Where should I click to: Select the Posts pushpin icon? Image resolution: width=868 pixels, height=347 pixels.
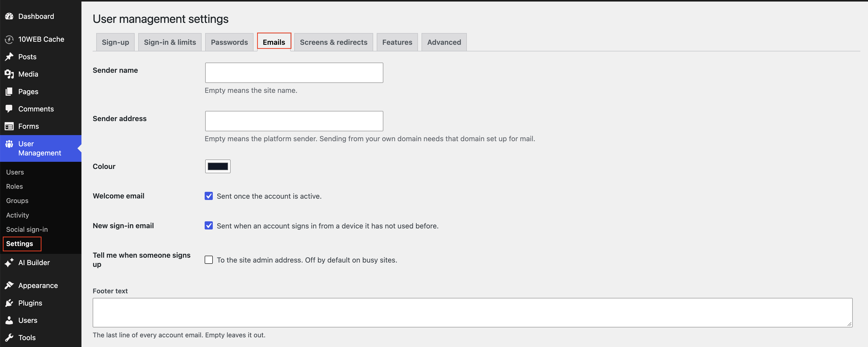point(9,56)
